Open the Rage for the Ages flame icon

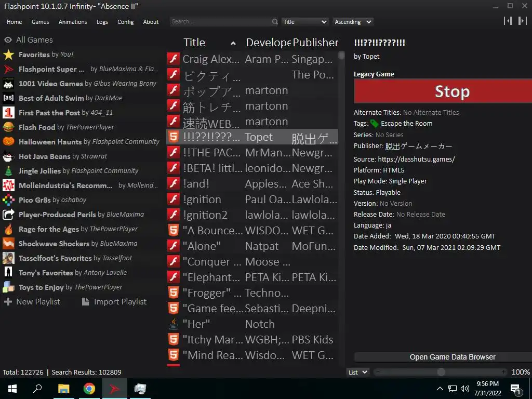(x=8, y=229)
